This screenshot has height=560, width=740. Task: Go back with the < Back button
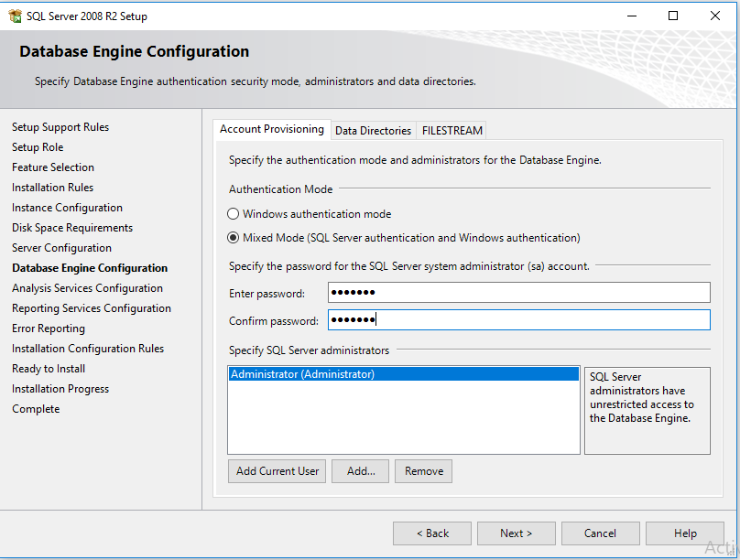432,533
